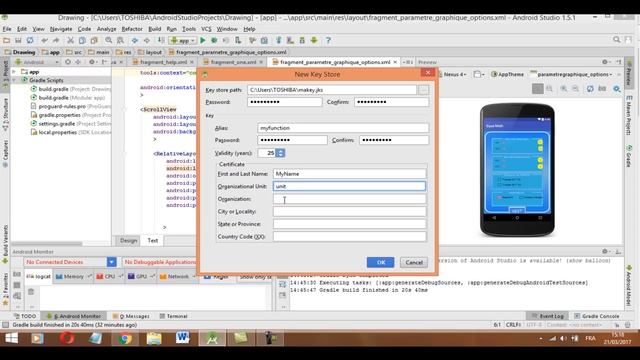Open the app run configuration dropdown
The width and height of the screenshot is (640, 360).
point(182,40)
